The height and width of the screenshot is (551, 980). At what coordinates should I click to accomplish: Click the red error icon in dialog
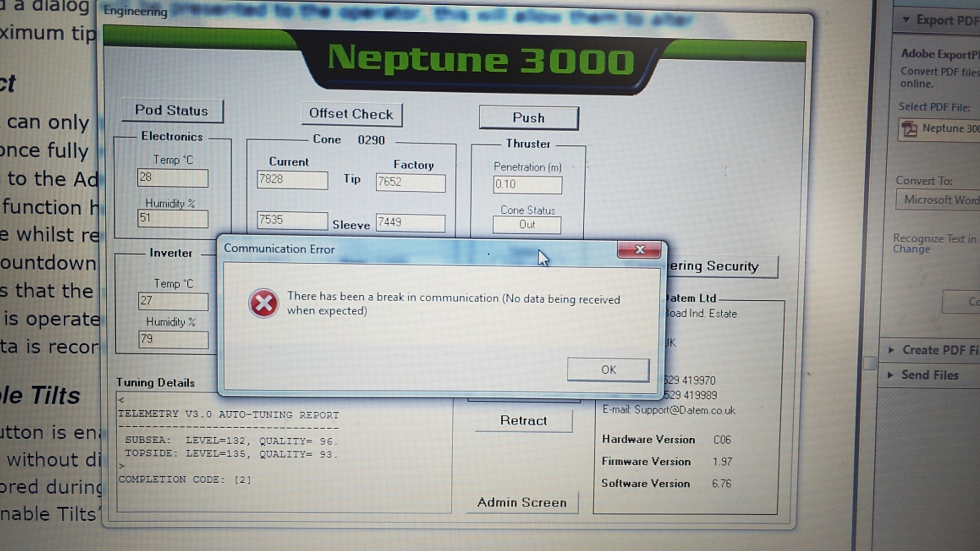tap(263, 304)
